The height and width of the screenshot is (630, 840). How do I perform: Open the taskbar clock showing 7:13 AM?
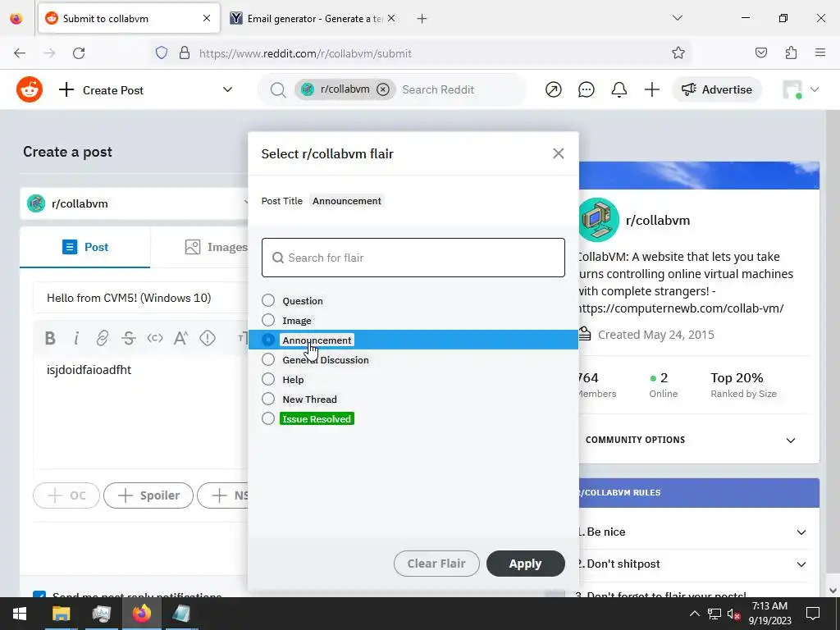(769, 614)
